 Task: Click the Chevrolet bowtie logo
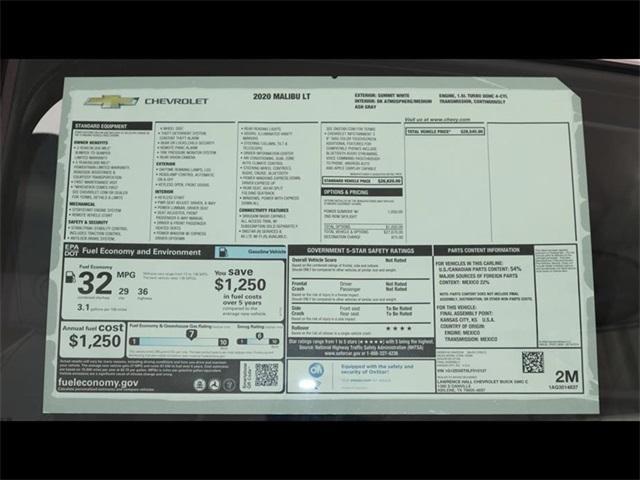111,101
